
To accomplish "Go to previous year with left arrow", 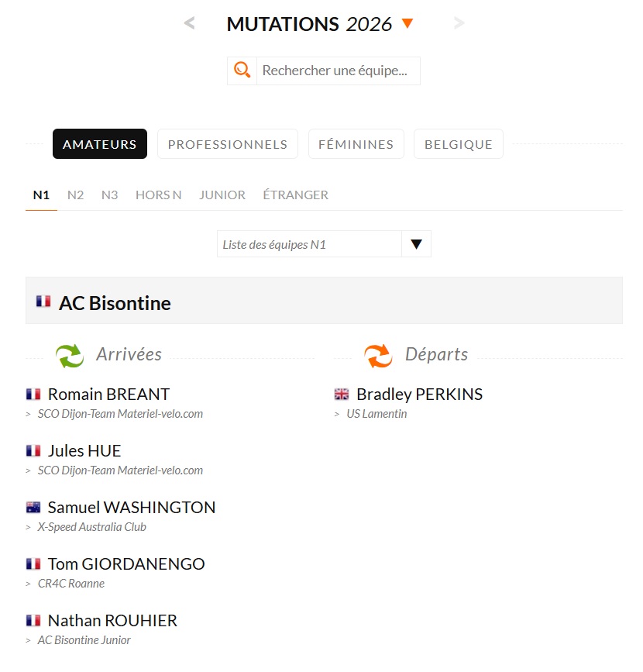I will pyautogui.click(x=189, y=24).
